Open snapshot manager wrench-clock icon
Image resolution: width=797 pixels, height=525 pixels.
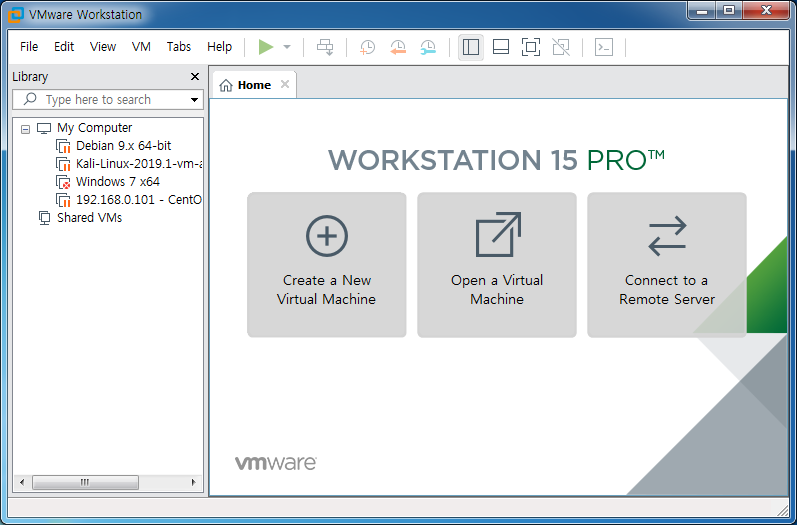tap(428, 47)
